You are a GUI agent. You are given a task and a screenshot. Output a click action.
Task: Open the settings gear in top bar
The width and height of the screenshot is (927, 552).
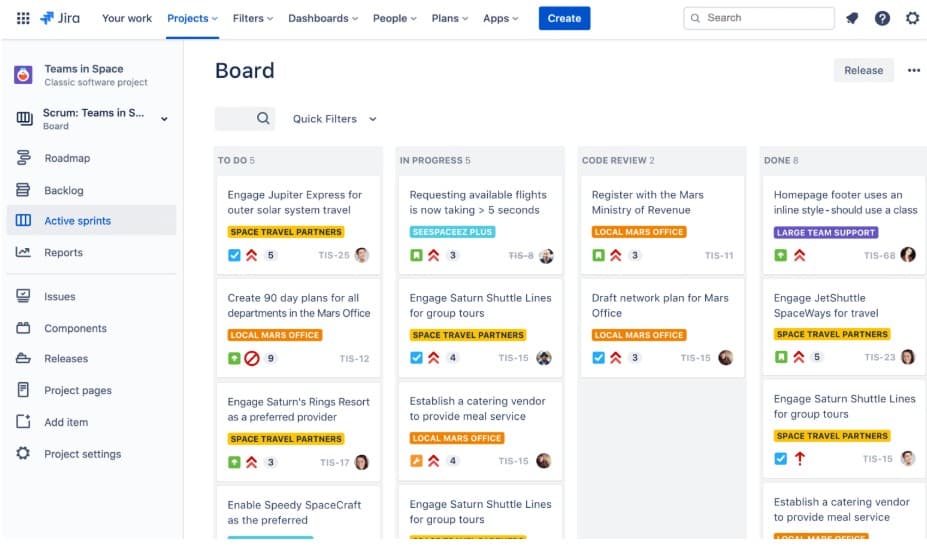(x=912, y=18)
